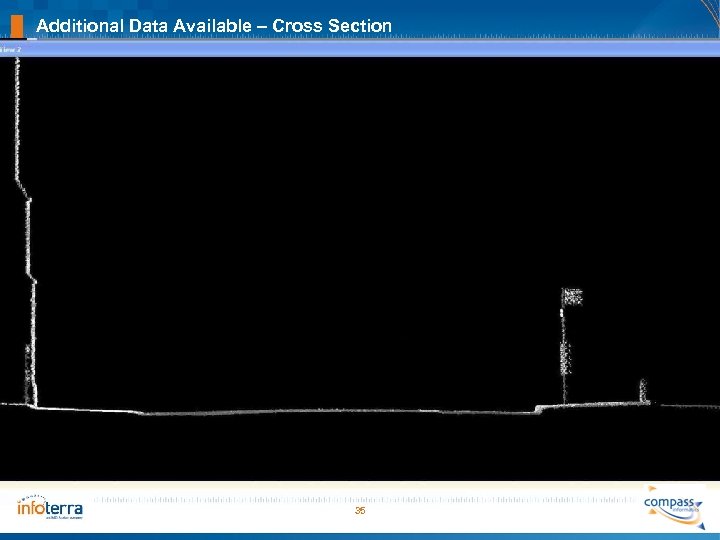
Task: Click the compass informatics logo
Action: click(674, 507)
